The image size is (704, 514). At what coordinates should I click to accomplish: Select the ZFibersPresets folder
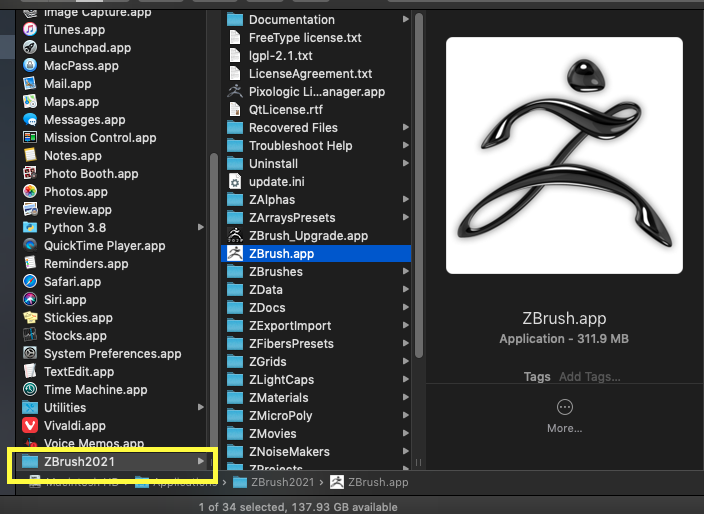pos(316,343)
